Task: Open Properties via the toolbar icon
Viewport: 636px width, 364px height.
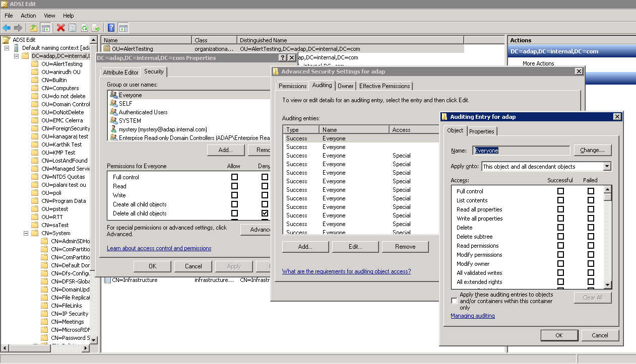Action: tap(73, 28)
